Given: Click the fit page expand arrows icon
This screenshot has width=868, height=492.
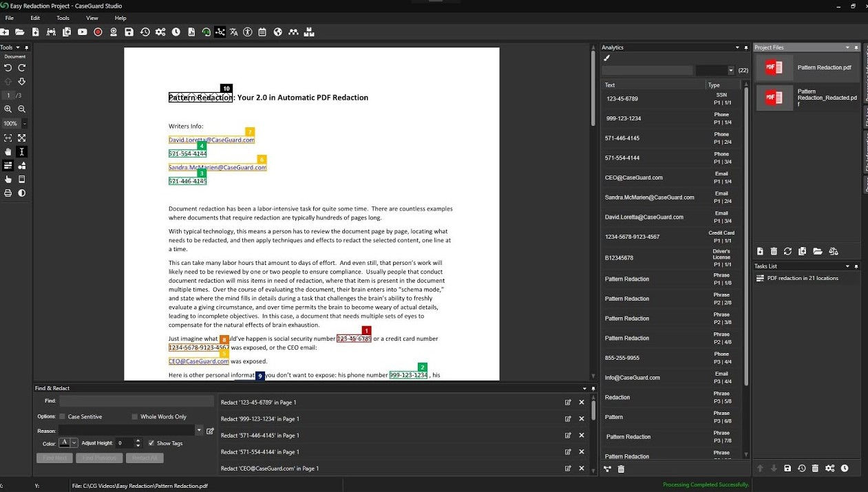Looking at the screenshot, I should pos(22,138).
